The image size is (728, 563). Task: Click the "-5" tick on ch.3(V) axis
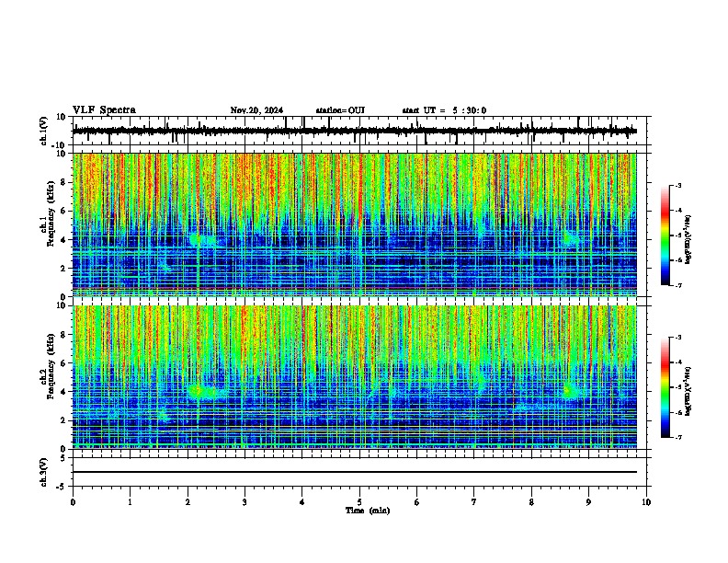click(x=63, y=487)
